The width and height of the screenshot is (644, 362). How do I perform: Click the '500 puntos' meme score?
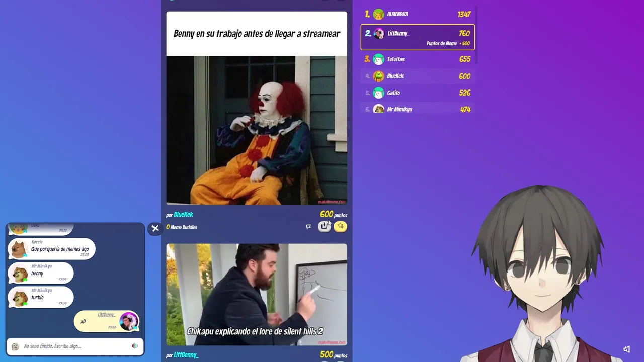click(x=334, y=354)
